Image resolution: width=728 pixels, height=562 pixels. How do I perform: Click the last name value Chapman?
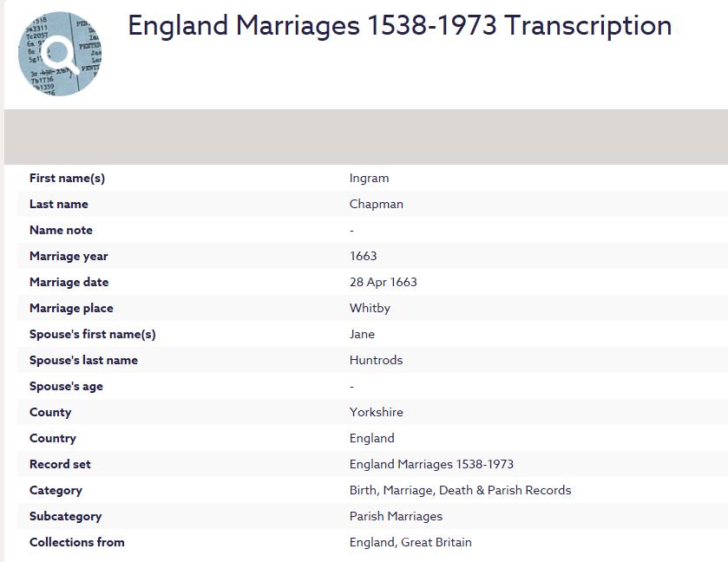coord(376,204)
